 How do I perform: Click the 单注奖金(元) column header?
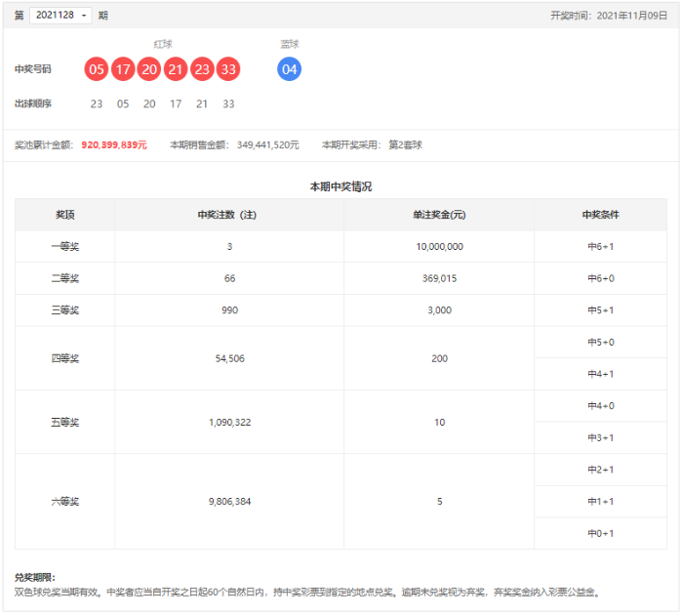tap(439, 215)
